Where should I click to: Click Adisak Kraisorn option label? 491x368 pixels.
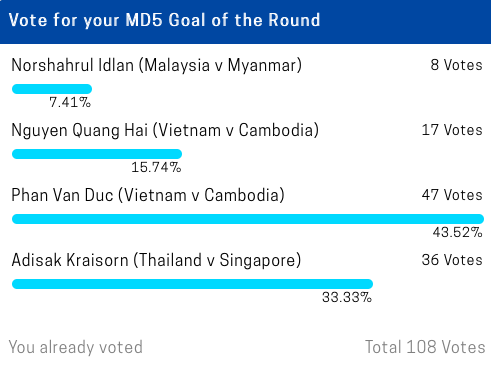pos(156,260)
